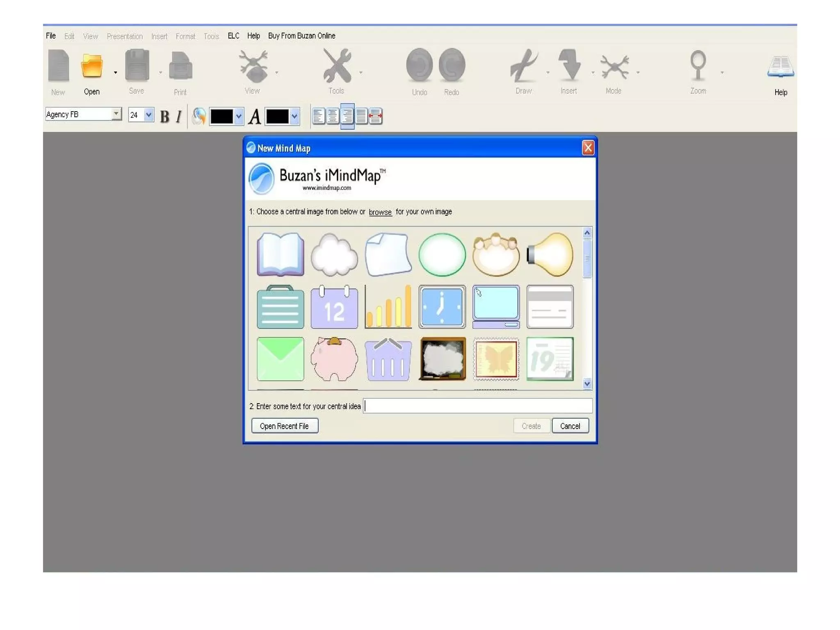Open the File menu

(51, 36)
